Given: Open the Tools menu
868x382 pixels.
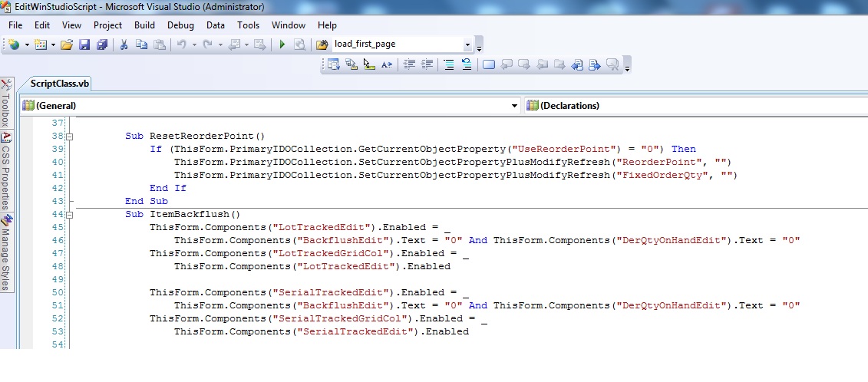Looking at the screenshot, I should [x=248, y=25].
